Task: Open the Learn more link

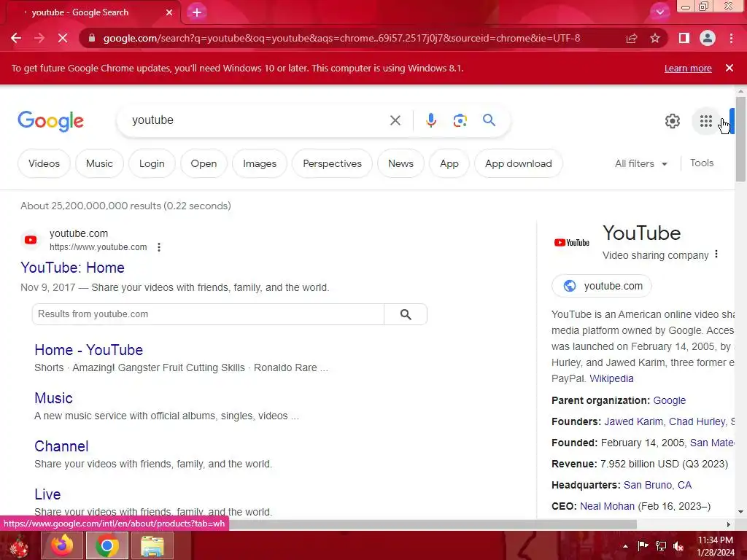Action: point(688,68)
